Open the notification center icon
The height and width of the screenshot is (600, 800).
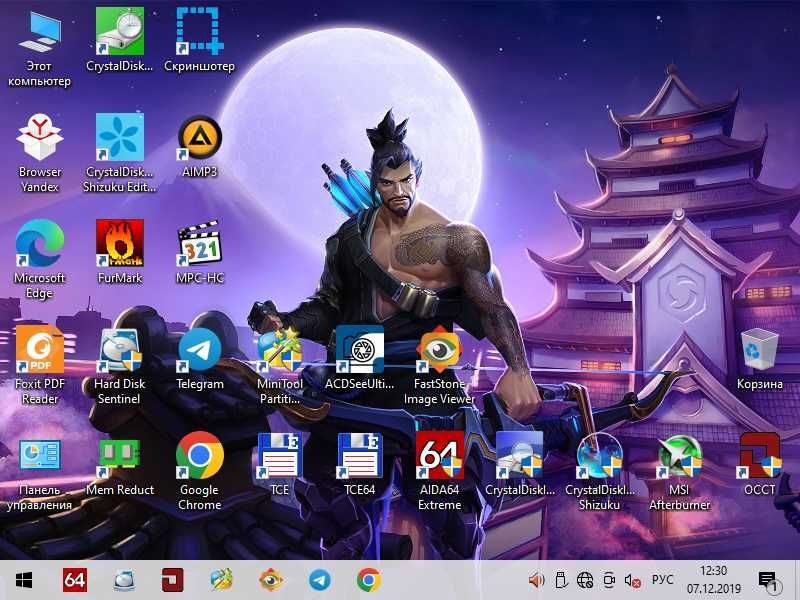(769, 581)
